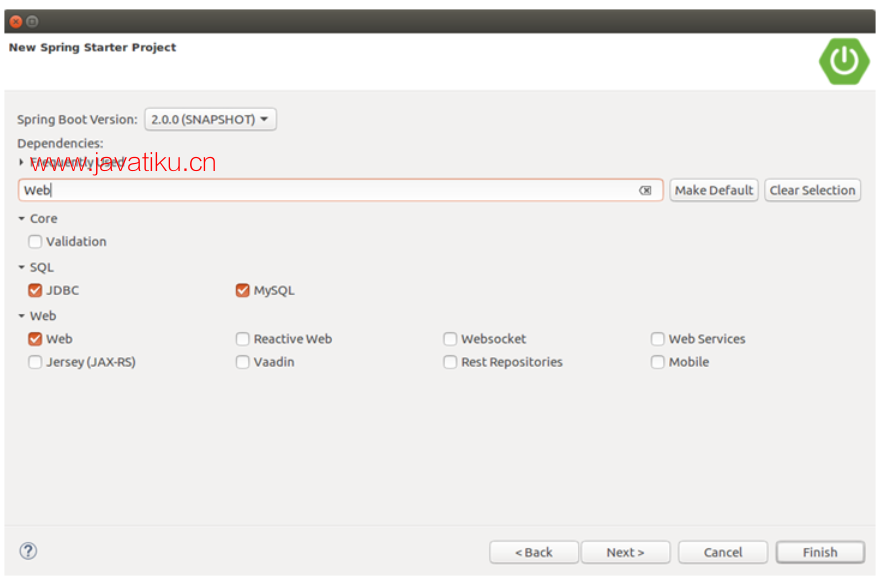Cancel the wizard

tap(723, 553)
